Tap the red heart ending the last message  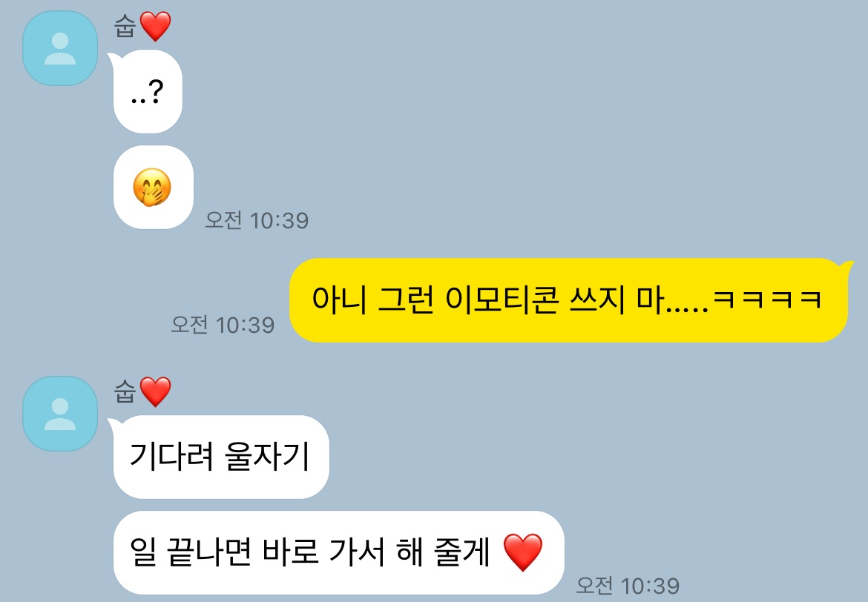(522, 552)
